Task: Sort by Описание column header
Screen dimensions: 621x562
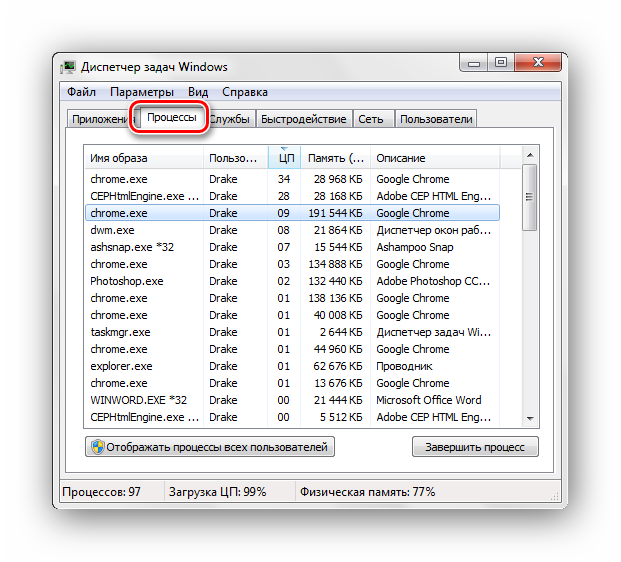Action: pos(435,158)
